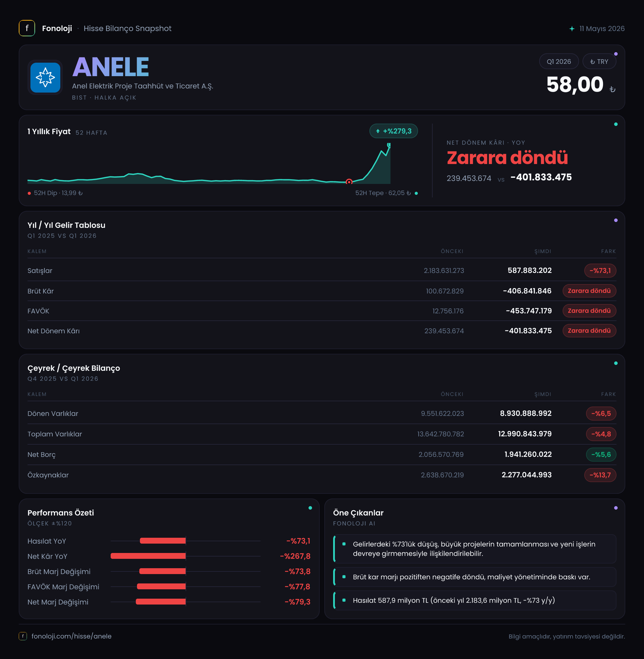Viewport: 644px width, 659px height.
Task: Click the Zarara döndü badge in FAVÖK row
Action: (589, 311)
